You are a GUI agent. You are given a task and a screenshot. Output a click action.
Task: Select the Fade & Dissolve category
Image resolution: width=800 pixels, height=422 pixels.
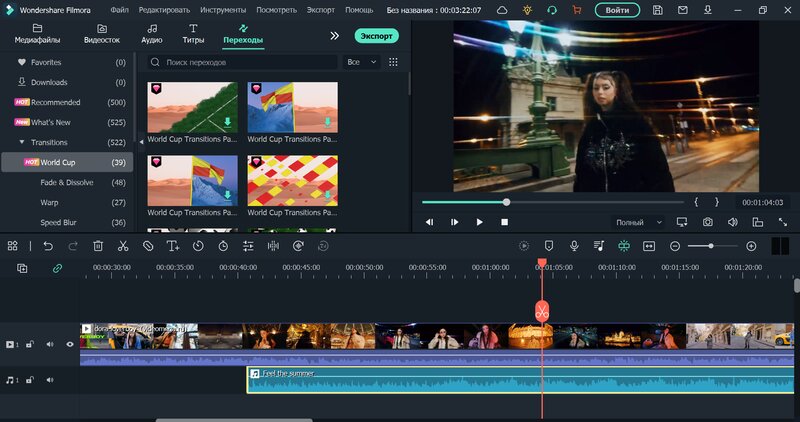coord(67,182)
